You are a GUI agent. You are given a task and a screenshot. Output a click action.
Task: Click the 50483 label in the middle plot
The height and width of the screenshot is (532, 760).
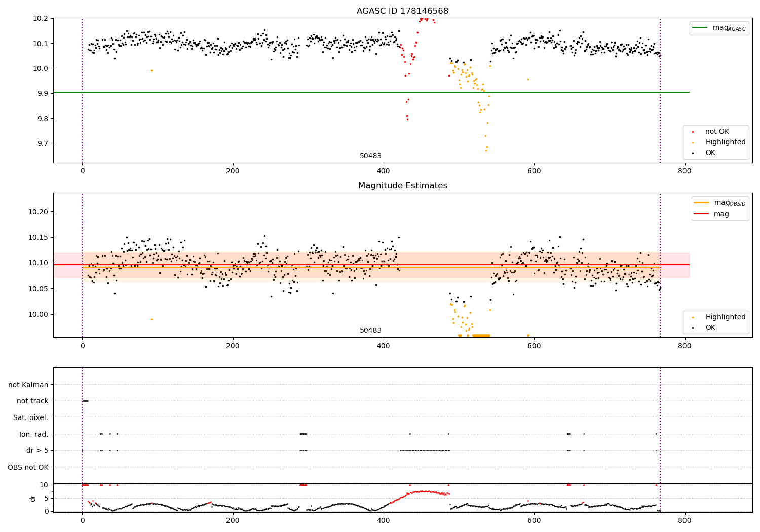pyautogui.click(x=370, y=330)
